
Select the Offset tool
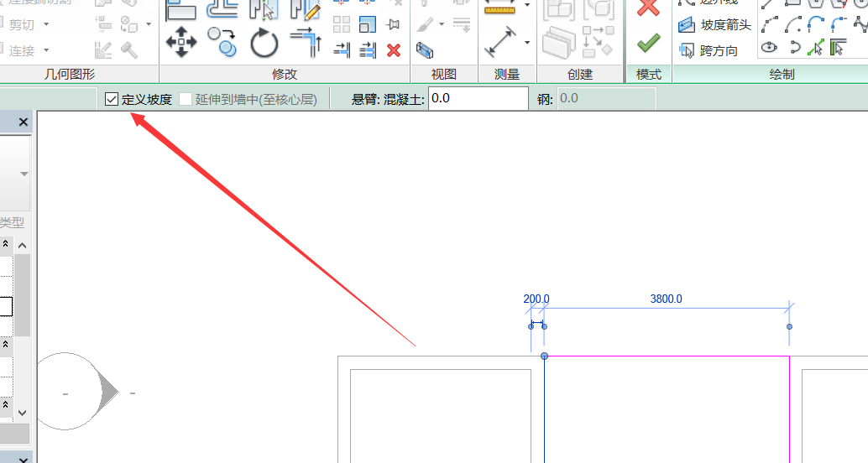coord(222,9)
